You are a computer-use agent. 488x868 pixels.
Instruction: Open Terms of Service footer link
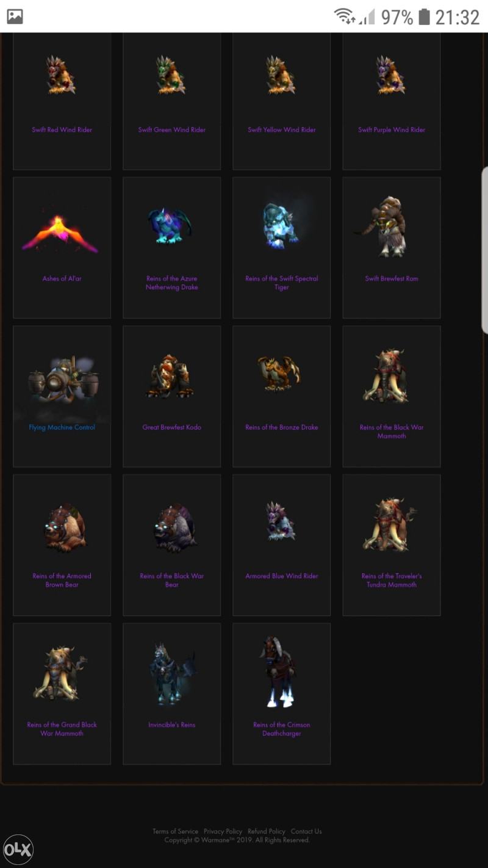(x=176, y=831)
